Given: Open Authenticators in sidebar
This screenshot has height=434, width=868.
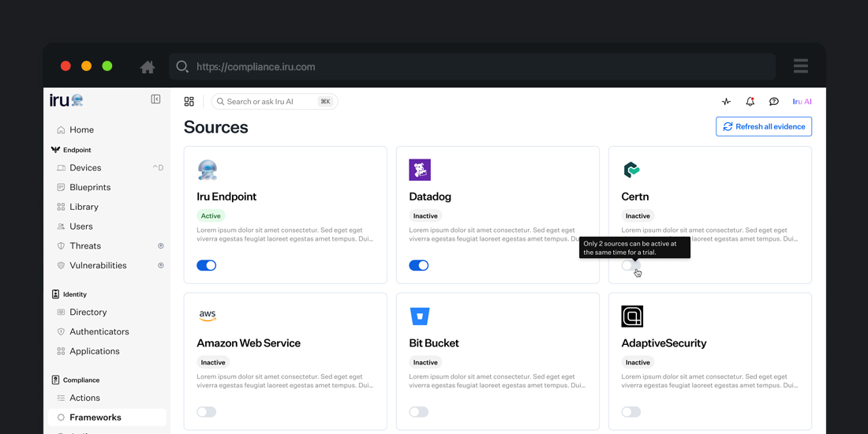Looking at the screenshot, I should click(x=107, y=331).
